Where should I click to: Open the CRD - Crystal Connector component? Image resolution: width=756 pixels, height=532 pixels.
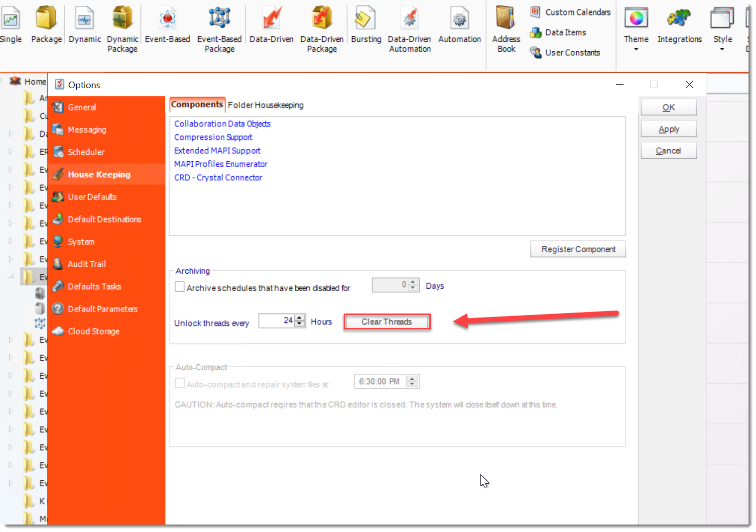[218, 177]
